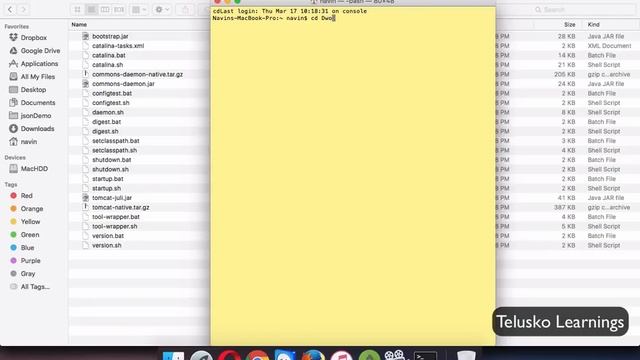Select the bootstrap.jar file

pos(110,36)
